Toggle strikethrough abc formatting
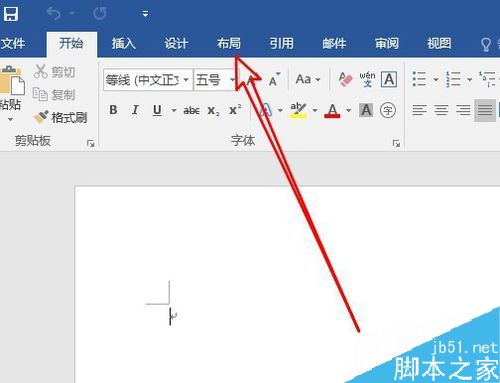Screen dimensions: 500x383 (x=191, y=110)
